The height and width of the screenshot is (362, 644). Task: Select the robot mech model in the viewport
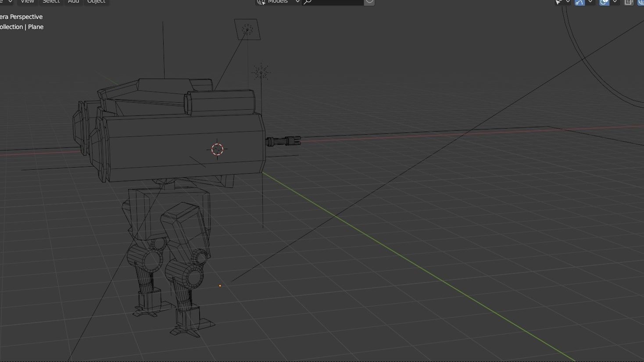175,140
